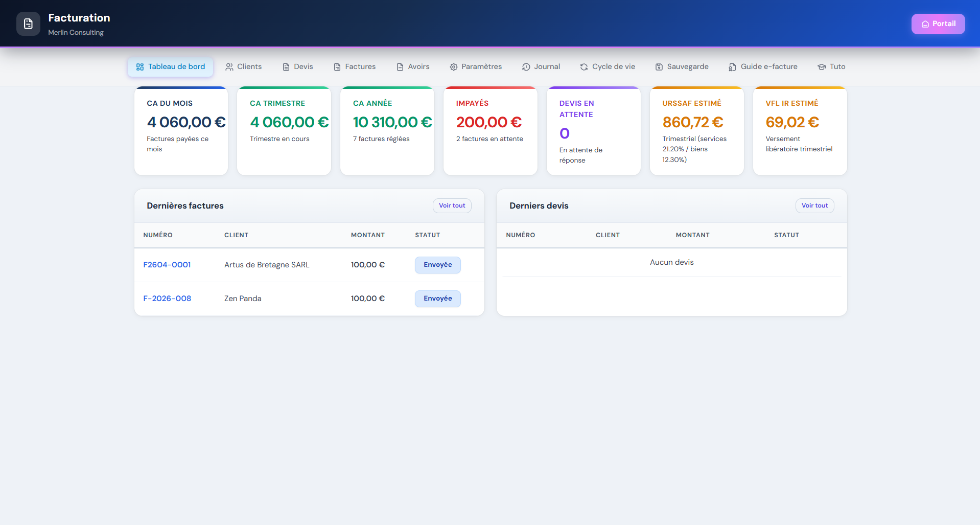The height and width of the screenshot is (525, 980).
Task: Click Voir tout in Dernières factures
Action: tap(452, 206)
